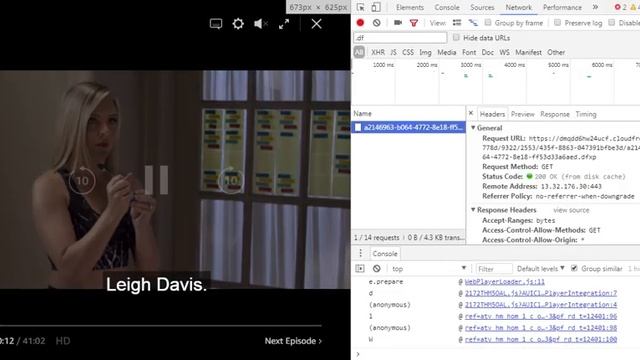Image resolution: width=640 pixels, height=360 pixels.
Task: Click the red error count icon
Action: click(618, 7)
